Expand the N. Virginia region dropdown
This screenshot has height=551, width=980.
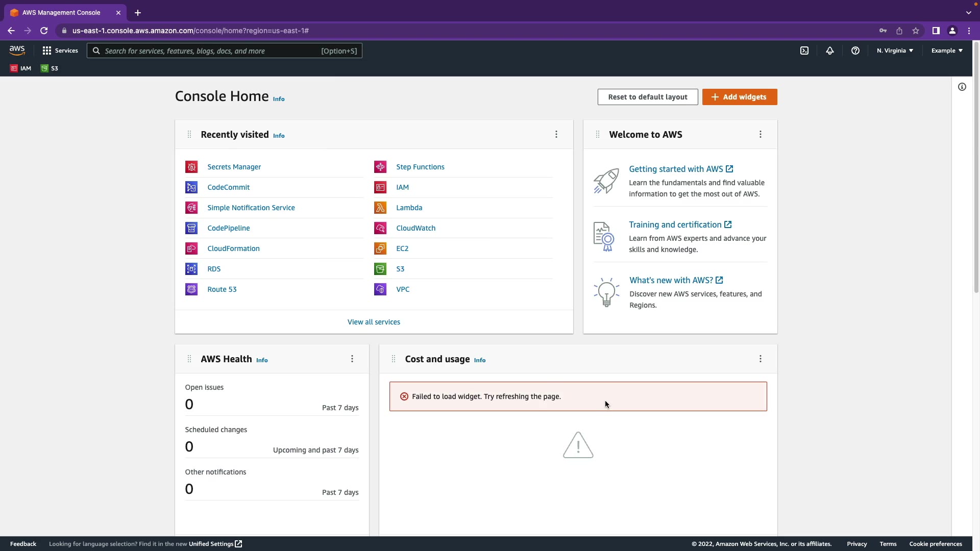(895, 51)
